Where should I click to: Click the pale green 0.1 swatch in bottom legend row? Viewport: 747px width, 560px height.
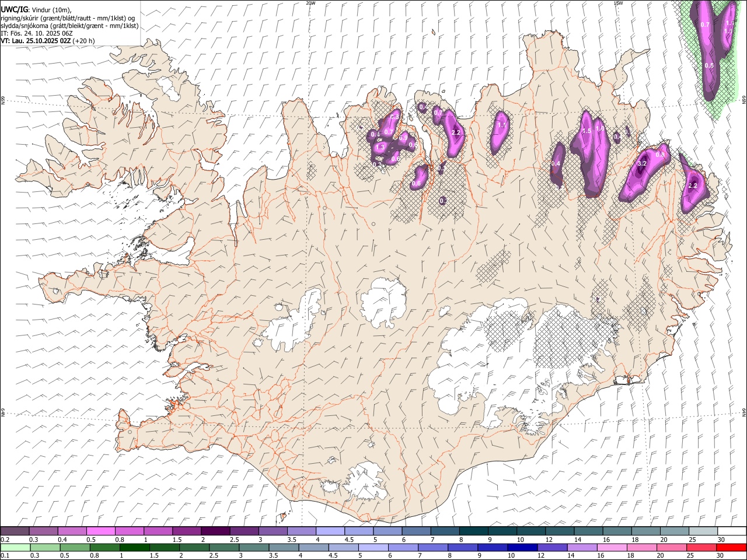click(x=15, y=547)
